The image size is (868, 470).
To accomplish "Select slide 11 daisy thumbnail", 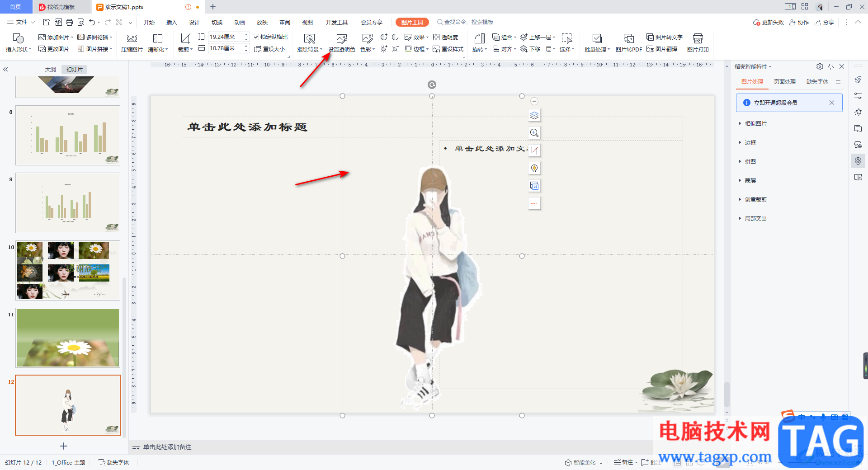I will pos(68,338).
